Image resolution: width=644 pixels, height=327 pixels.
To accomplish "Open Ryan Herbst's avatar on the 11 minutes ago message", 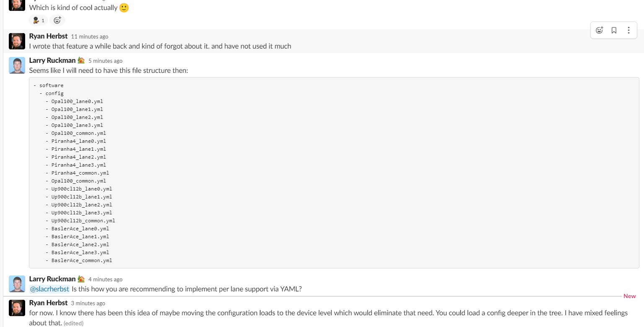I will click(17, 41).
